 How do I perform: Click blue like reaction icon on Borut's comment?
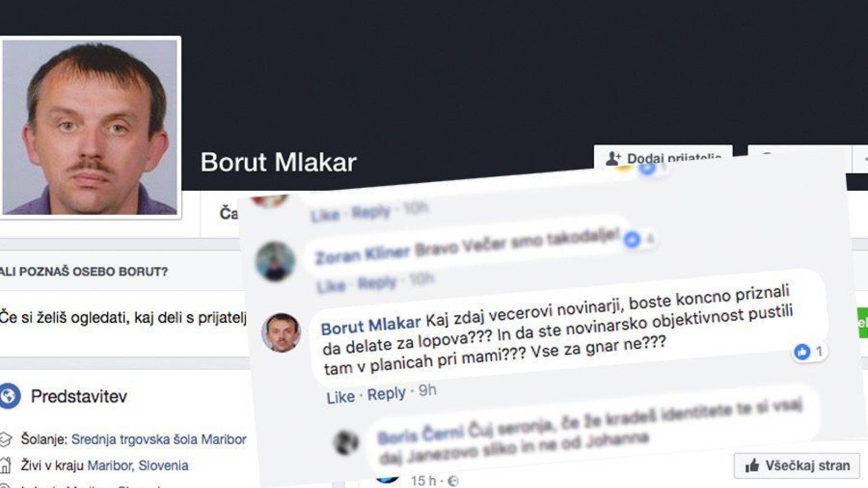click(x=802, y=352)
